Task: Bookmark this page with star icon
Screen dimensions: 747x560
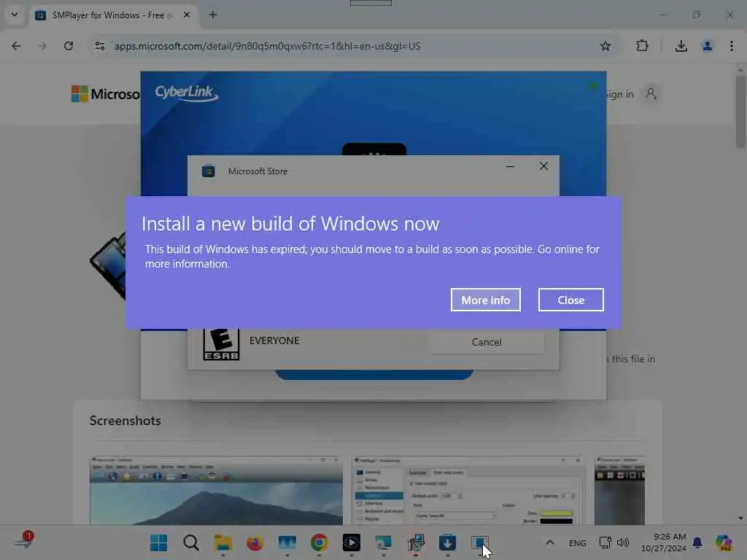Action: tap(605, 46)
